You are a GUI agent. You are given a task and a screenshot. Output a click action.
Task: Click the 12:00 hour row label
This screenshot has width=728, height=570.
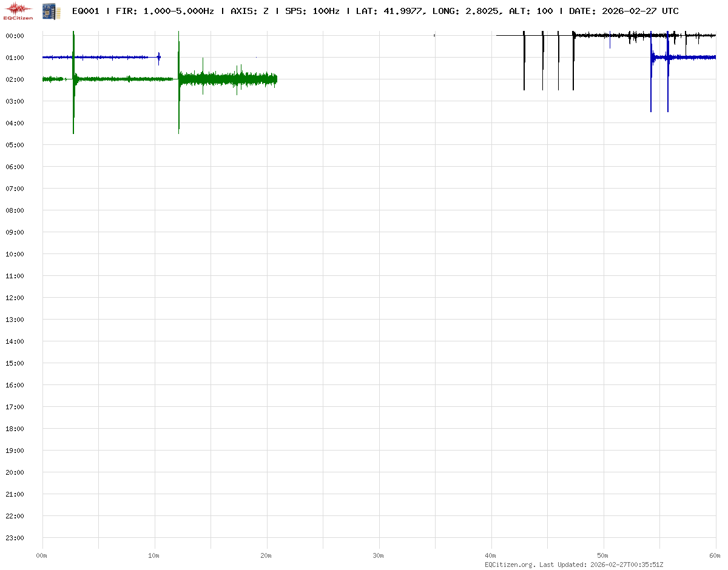coord(15,298)
